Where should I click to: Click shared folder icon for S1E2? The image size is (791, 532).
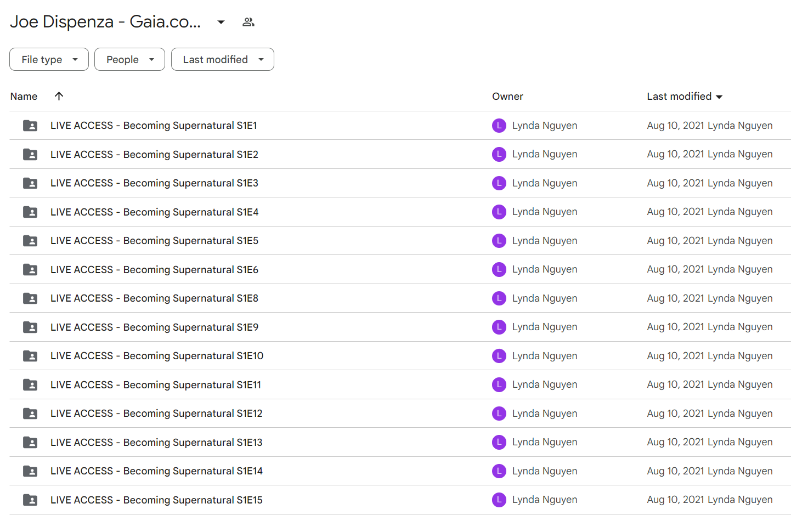click(30, 155)
